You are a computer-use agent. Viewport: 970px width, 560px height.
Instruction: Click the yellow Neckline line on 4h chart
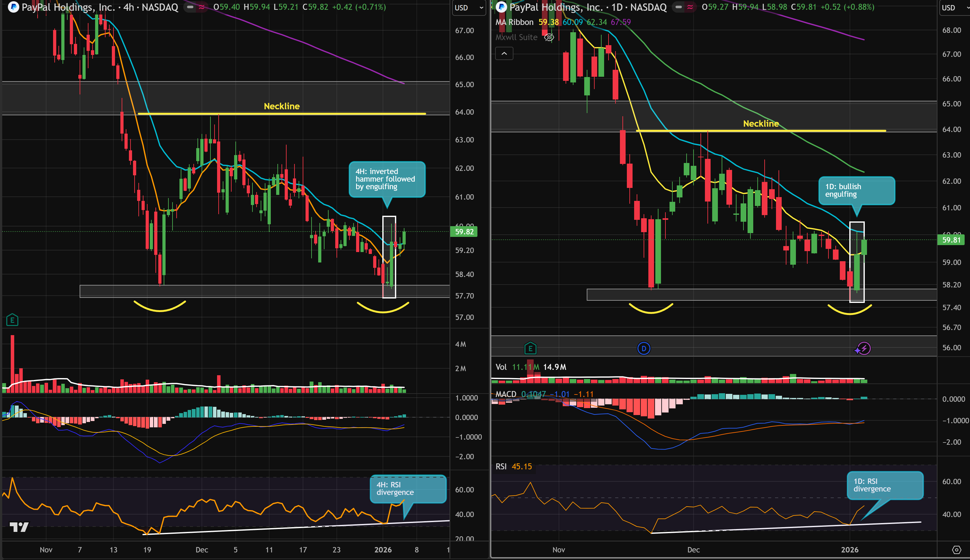(x=282, y=113)
